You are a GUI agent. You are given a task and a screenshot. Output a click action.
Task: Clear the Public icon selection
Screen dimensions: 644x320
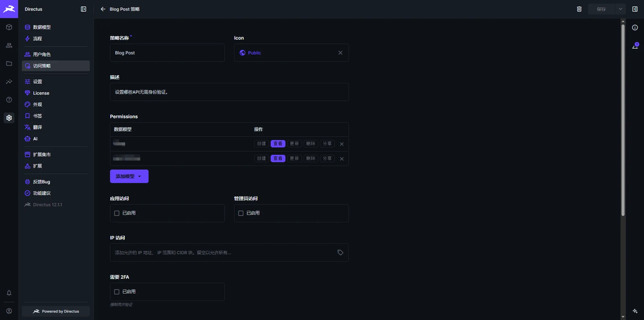341,53
